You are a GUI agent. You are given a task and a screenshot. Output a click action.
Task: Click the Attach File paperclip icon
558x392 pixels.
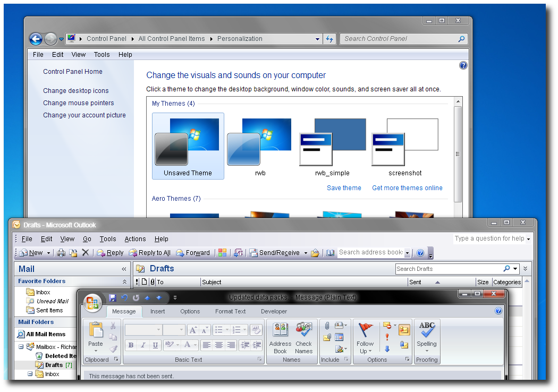(327, 325)
